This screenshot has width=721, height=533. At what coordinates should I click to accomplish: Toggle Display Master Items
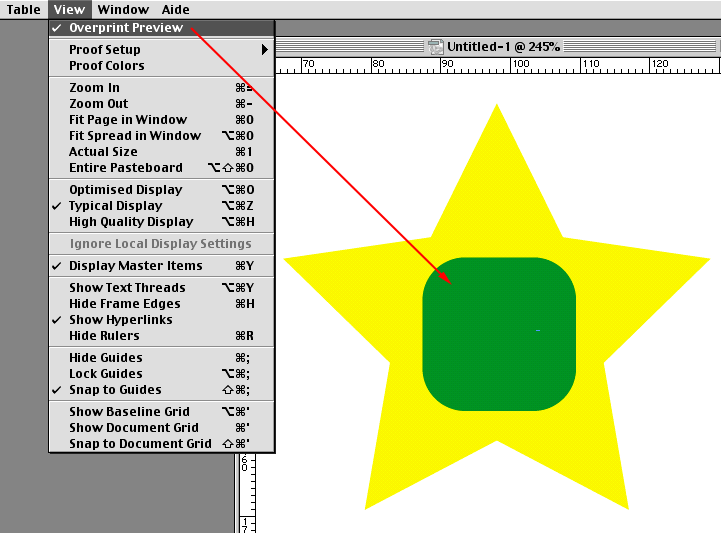[x=162, y=266]
